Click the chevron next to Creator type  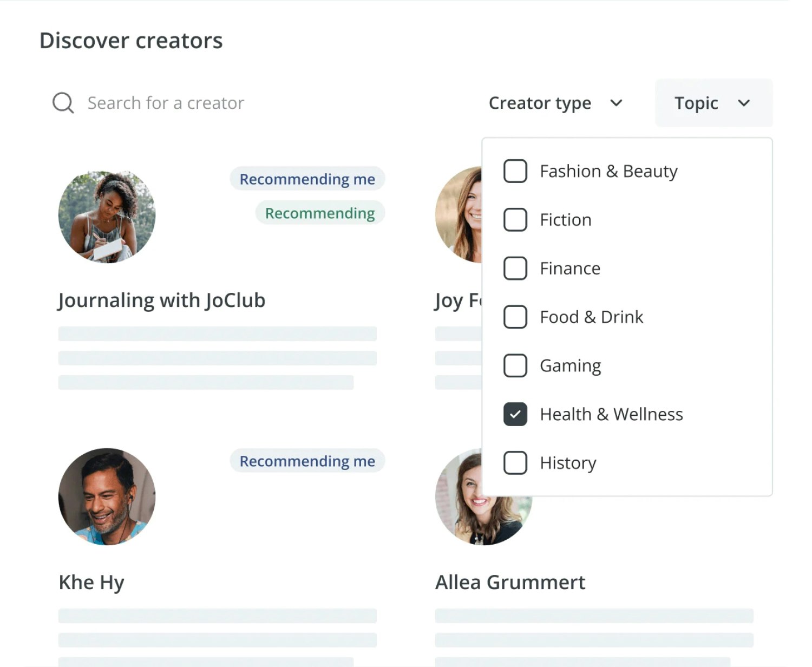616,103
